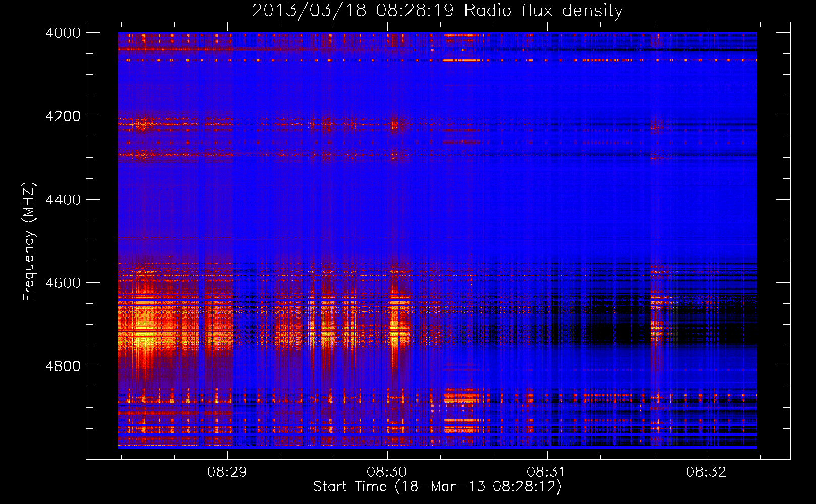Select the 4800 frequency axis label
The image size is (816, 504).
click(x=63, y=366)
